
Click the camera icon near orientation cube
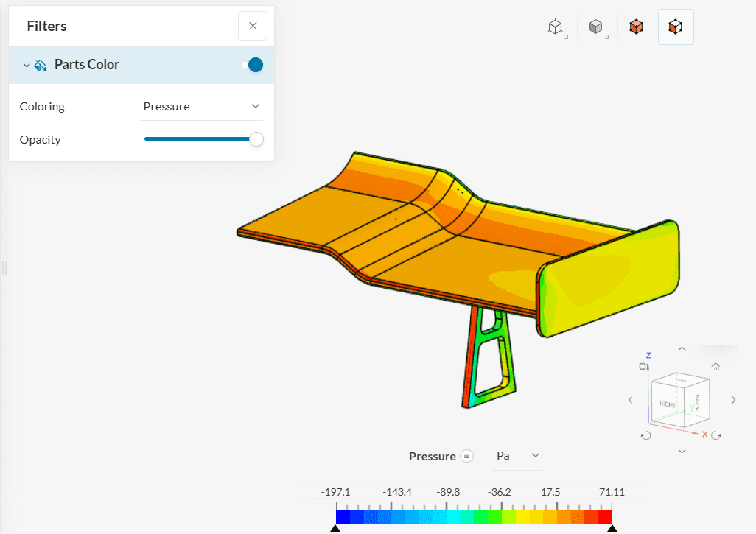coord(644,367)
